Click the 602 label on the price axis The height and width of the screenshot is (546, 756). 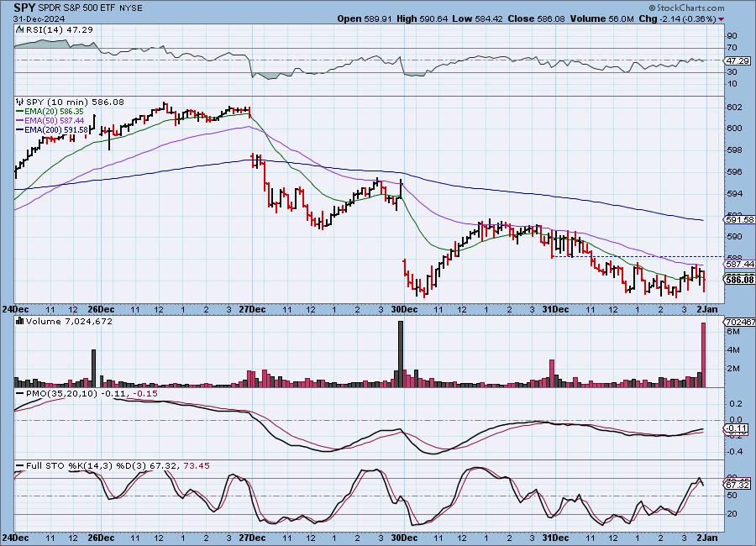[x=734, y=107]
